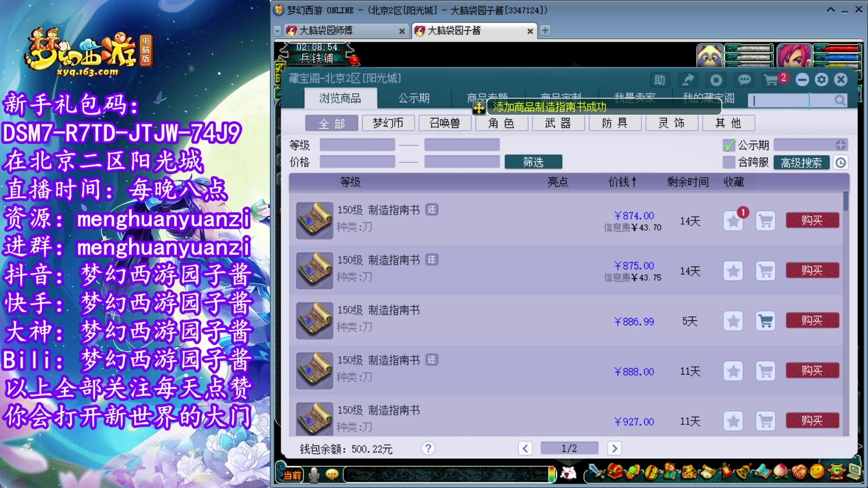Click the stop-square icon in header
868x488 pixels.
click(716, 80)
